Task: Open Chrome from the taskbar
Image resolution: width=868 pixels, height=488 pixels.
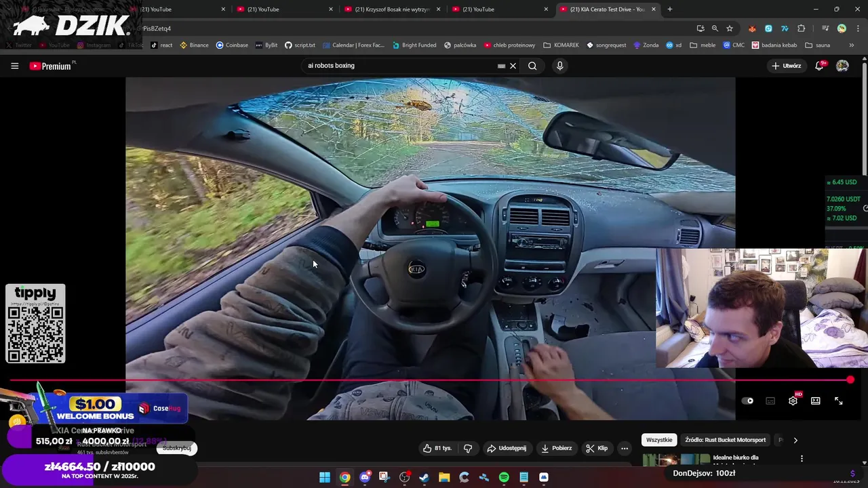Action: 344,477
